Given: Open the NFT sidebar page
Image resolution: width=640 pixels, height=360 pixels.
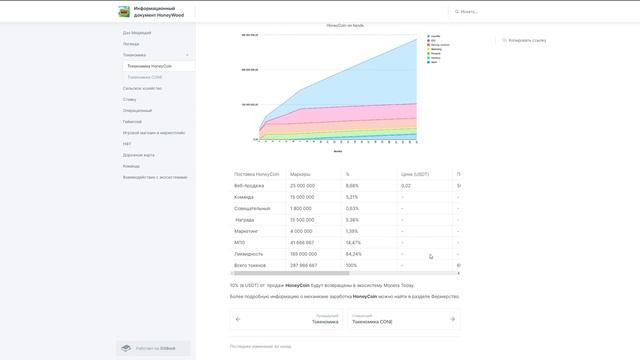Looking at the screenshot, I should pyautogui.click(x=127, y=144).
